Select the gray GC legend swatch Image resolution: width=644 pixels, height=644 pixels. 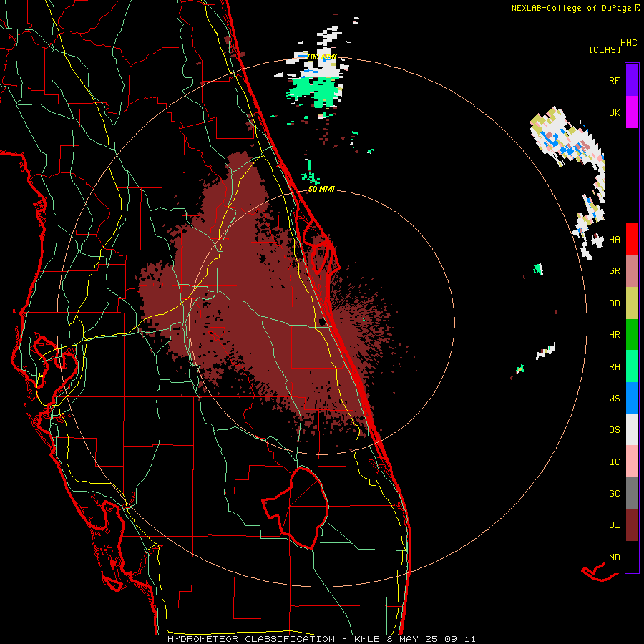pyautogui.click(x=632, y=493)
